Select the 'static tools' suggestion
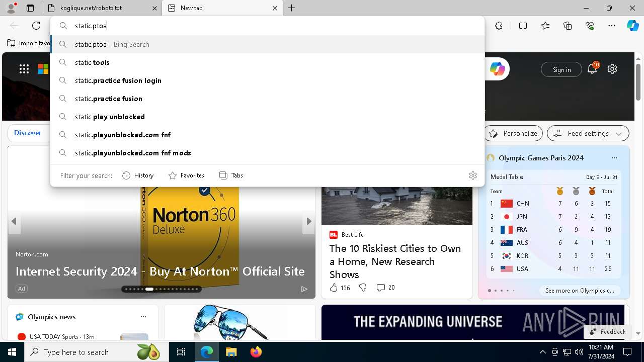 268,62
